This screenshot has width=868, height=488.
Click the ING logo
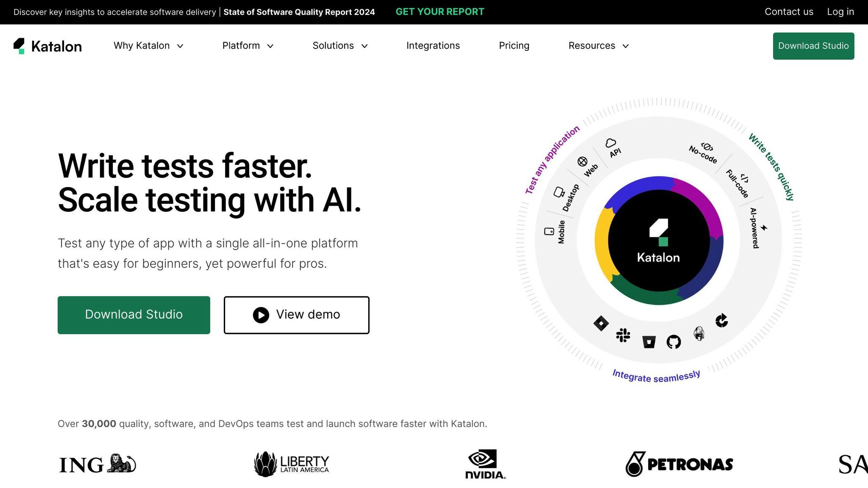tap(97, 464)
